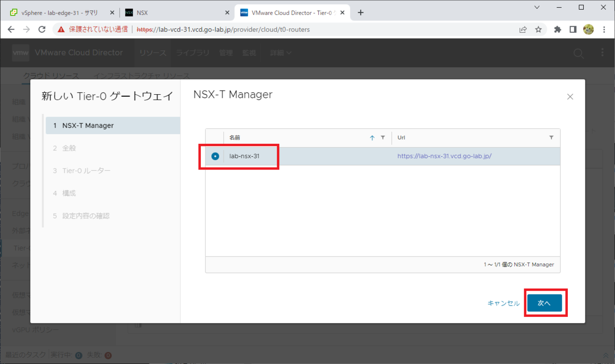Click the キャンセル (Cancel) link

[503, 304]
